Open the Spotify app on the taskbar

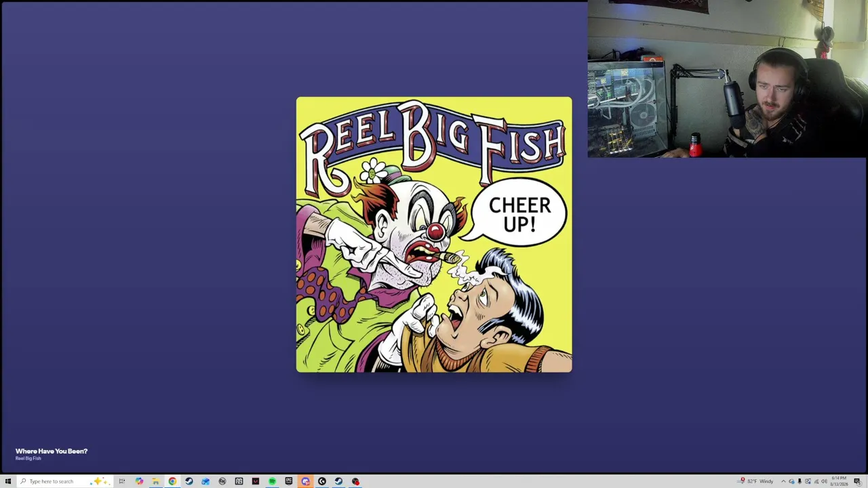click(x=272, y=481)
